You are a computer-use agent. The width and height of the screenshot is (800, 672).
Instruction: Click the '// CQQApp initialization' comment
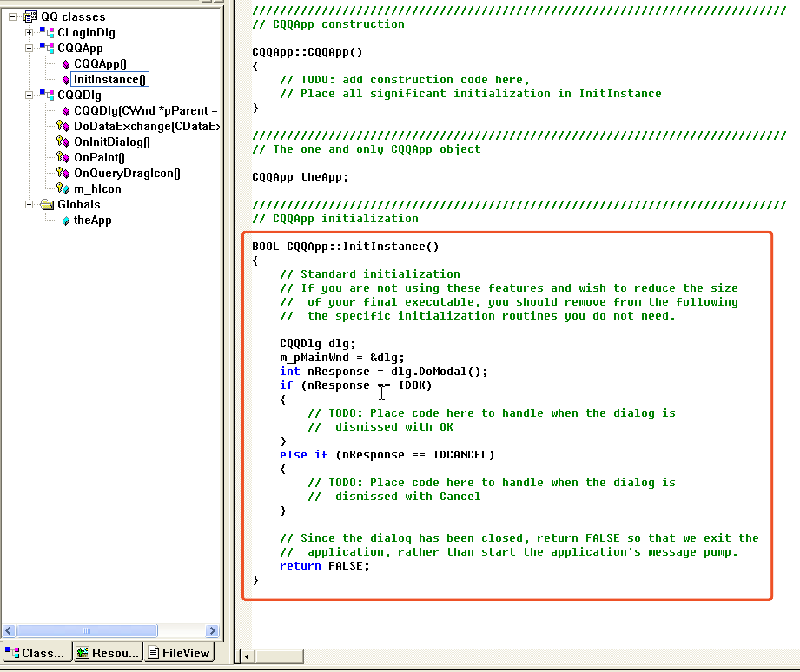[x=335, y=219]
